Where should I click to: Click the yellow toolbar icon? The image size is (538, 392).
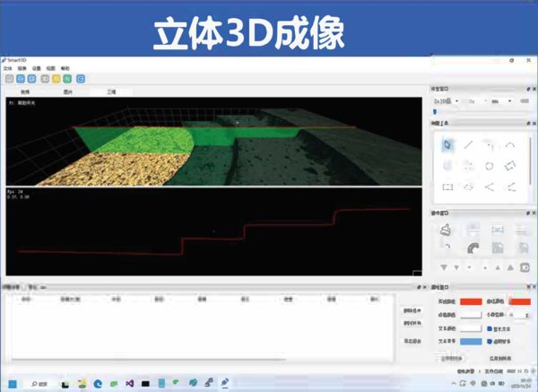tap(56, 79)
